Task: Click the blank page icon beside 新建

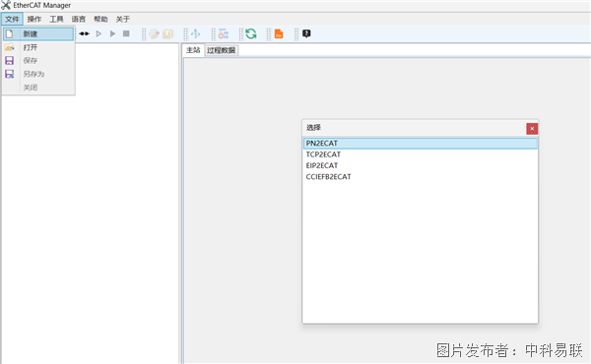Action: click(10, 33)
